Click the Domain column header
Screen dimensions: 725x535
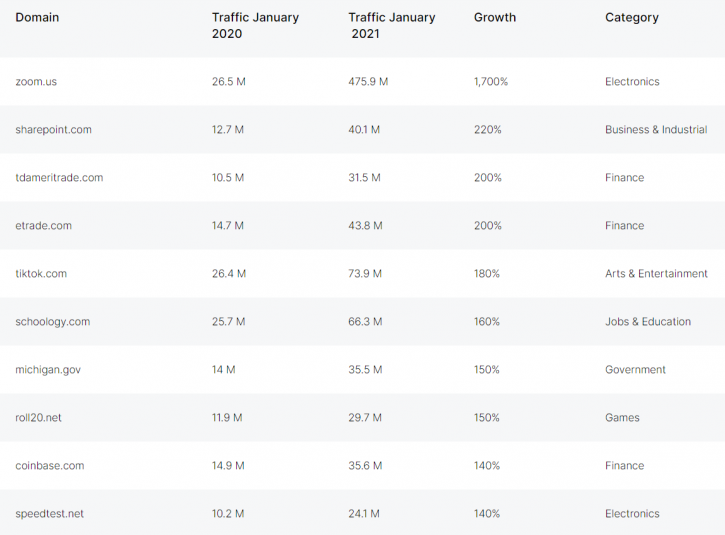tap(37, 18)
